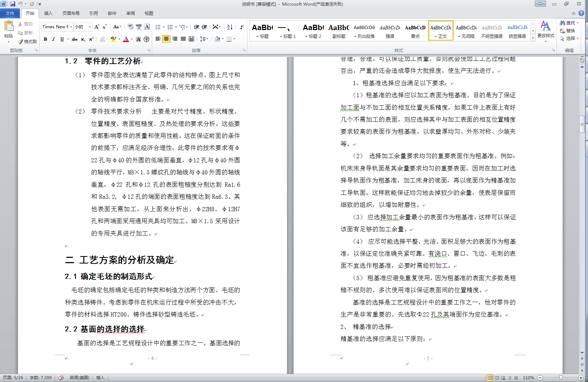Image resolution: width=588 pixels, height=382 pixels.
Task: Click the Character Shading icon
Action: point(138,39)
